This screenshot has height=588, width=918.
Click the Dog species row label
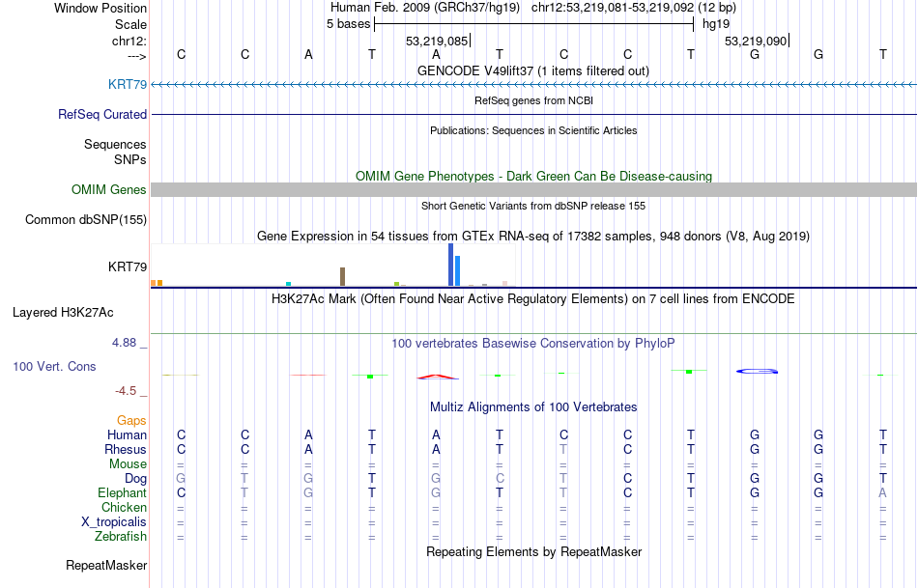pyautogui.click(x=135, y=479)
